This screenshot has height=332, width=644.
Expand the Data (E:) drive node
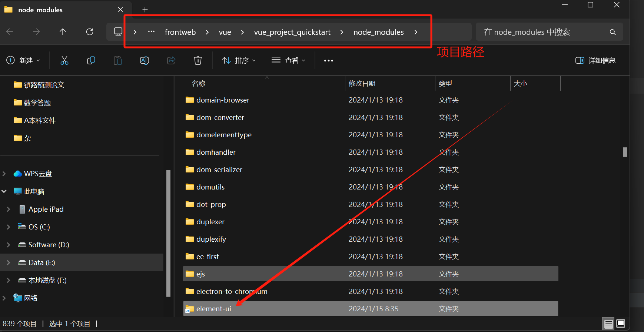pyautogui.click(x=9, y=262)
